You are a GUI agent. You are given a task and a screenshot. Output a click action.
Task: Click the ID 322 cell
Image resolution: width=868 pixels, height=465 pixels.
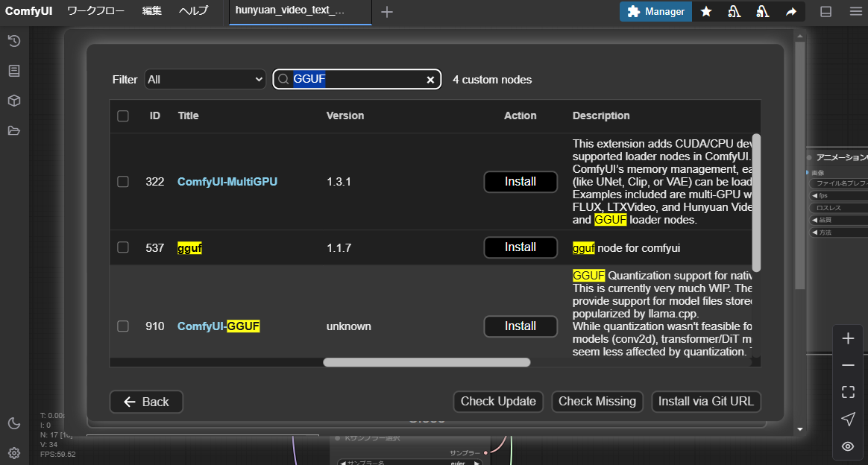coord(155,181)
